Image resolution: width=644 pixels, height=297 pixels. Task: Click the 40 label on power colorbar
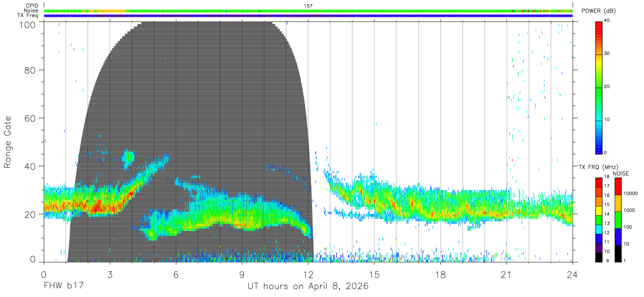pos(608,20)
